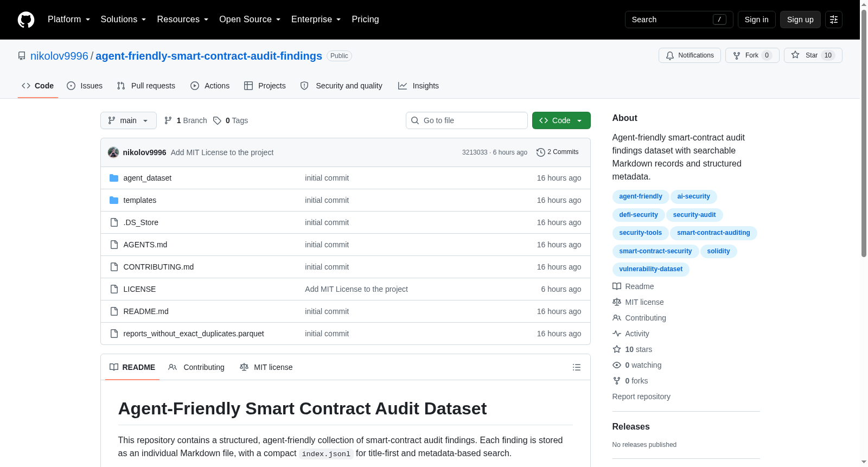
Task: Switch to the Pull requests tab
Action: (x=146, y=86)
